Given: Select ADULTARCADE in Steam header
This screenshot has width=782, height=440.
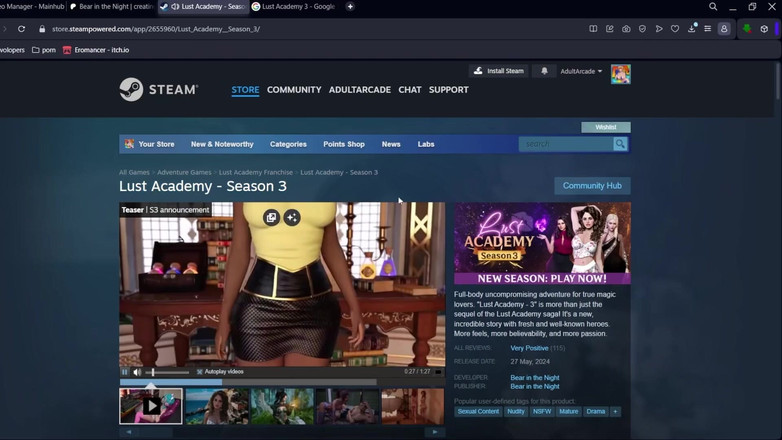Looking at the screenshot, I should click(360, 90).
